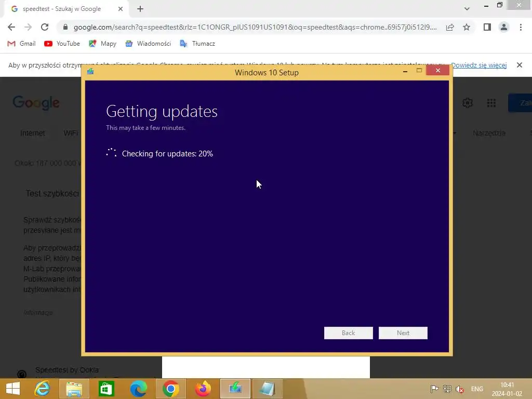Dismiss the Chrome update infobar
Image resolution: width=532 pixels, height=399 pixels.
pos(520,65)
